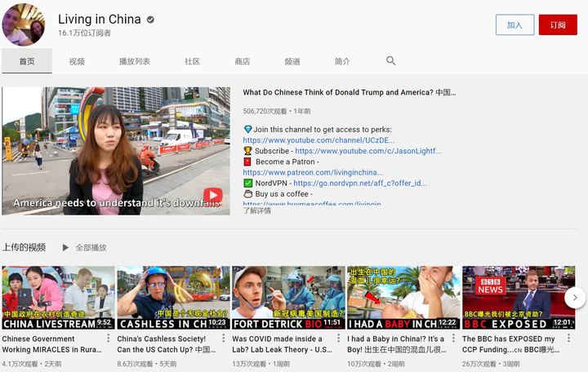Open more options for Chinese Government Working MIRACLES video
The height and width of the screenshot is (372, 588).
point(109,339)
